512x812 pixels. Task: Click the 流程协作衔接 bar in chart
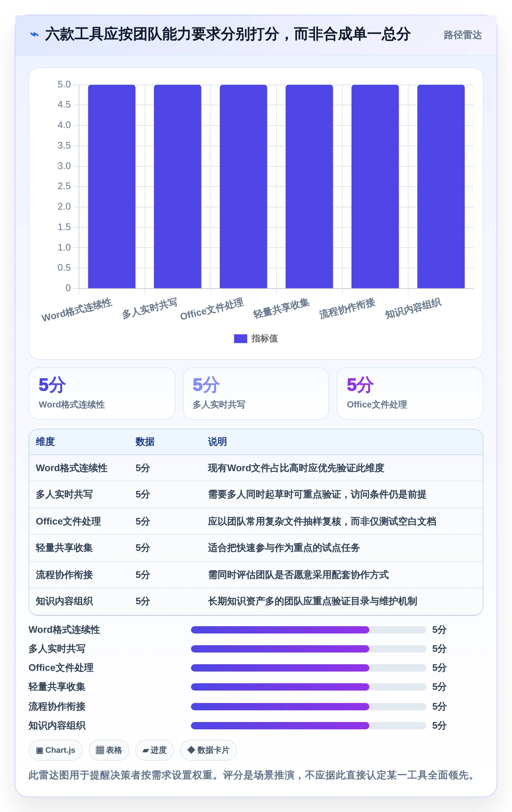pos(375,187)
